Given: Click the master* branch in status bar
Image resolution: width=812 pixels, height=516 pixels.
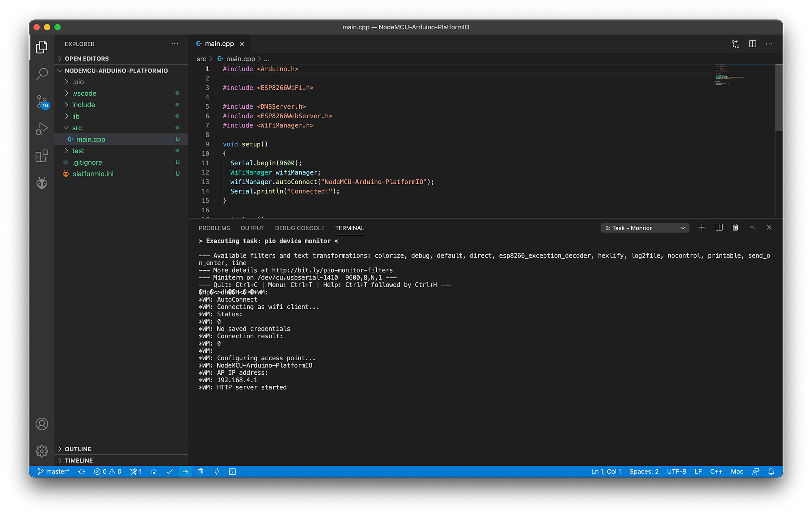Looking at the screenshot, I should coord(54,471).
